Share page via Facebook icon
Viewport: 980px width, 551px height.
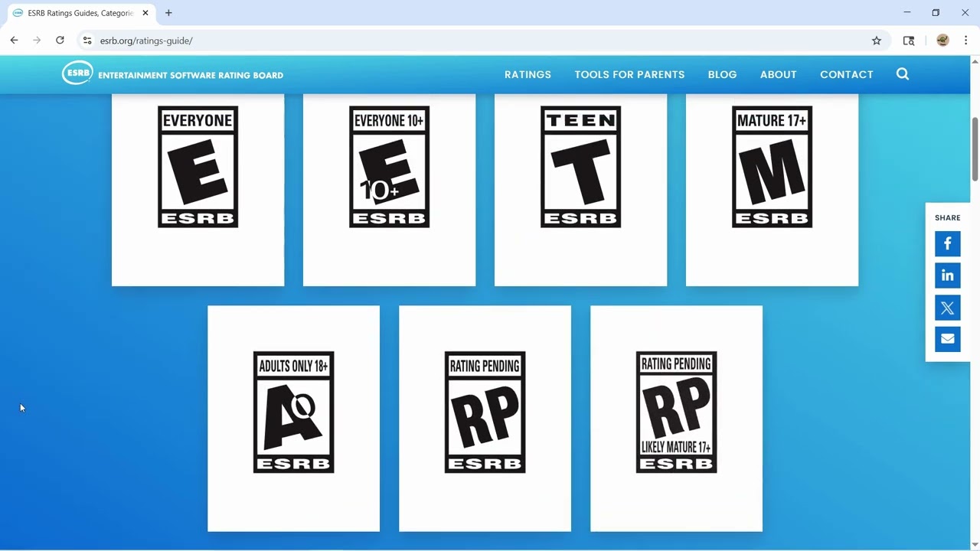pyautogui.click(x=947, y=244)
